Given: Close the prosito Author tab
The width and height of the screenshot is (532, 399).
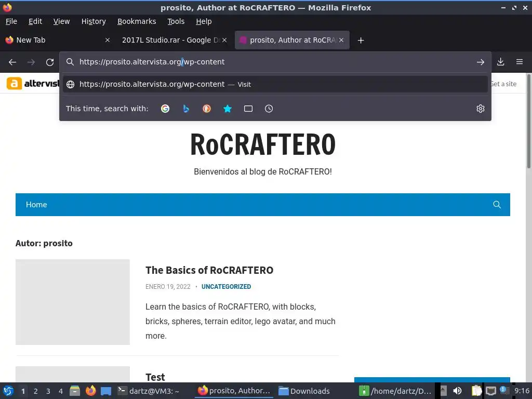Looking at the screenshot, I should click(x=341, y=40).
